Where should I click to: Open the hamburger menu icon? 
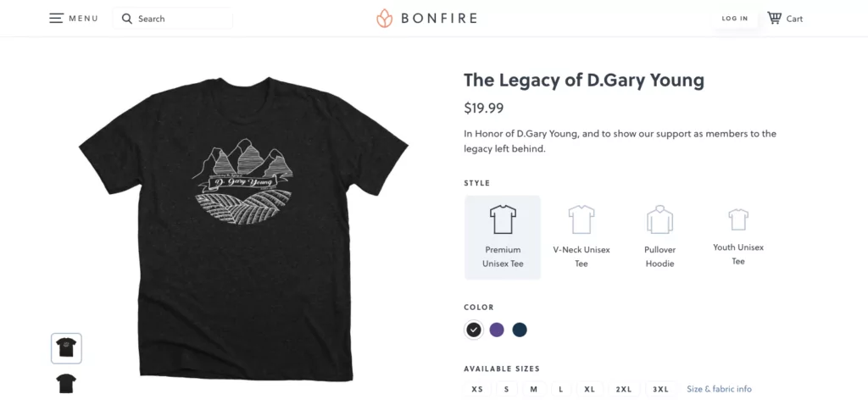[57, 18]
